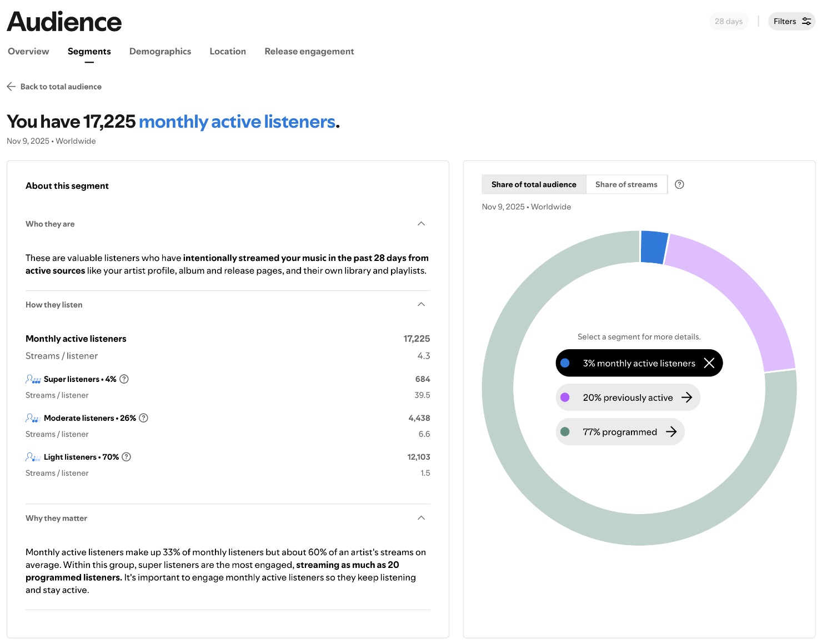The height and width of the screenshot is (644, 822).
Task: Collapse the Why they matter section
Action: [421, 518]
